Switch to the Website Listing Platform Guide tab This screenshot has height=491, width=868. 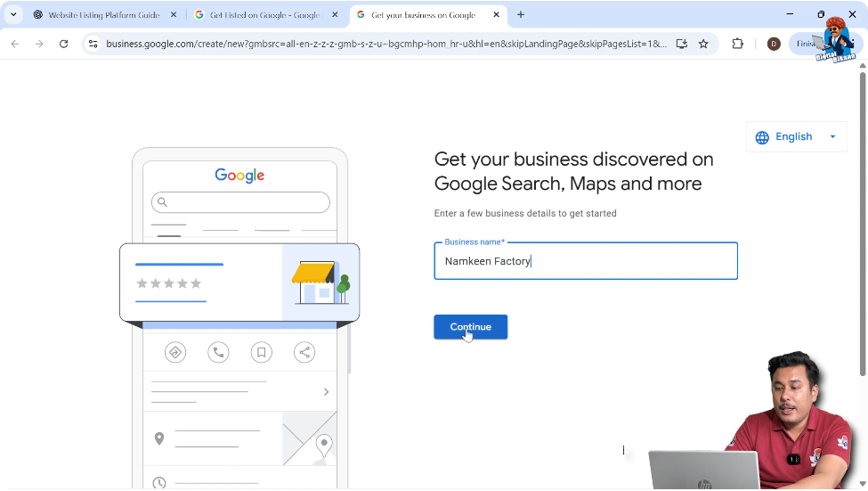tap(103, 15)
